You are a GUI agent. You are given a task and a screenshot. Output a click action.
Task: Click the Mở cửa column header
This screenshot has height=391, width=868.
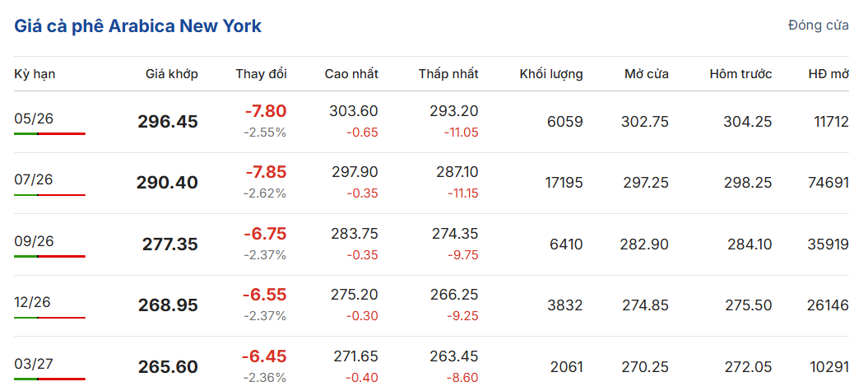tap(646, 74)
